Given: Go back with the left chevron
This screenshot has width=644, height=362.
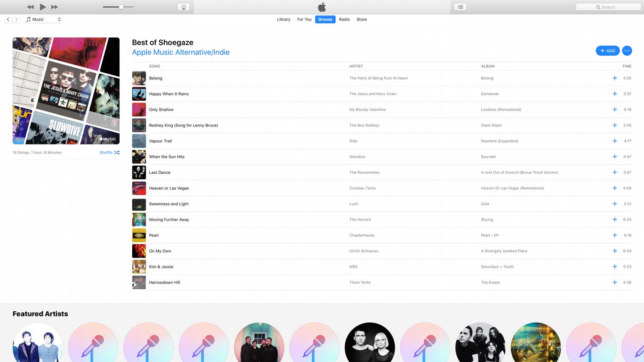Looking at the screenshot, I should (x=8, y=19).
